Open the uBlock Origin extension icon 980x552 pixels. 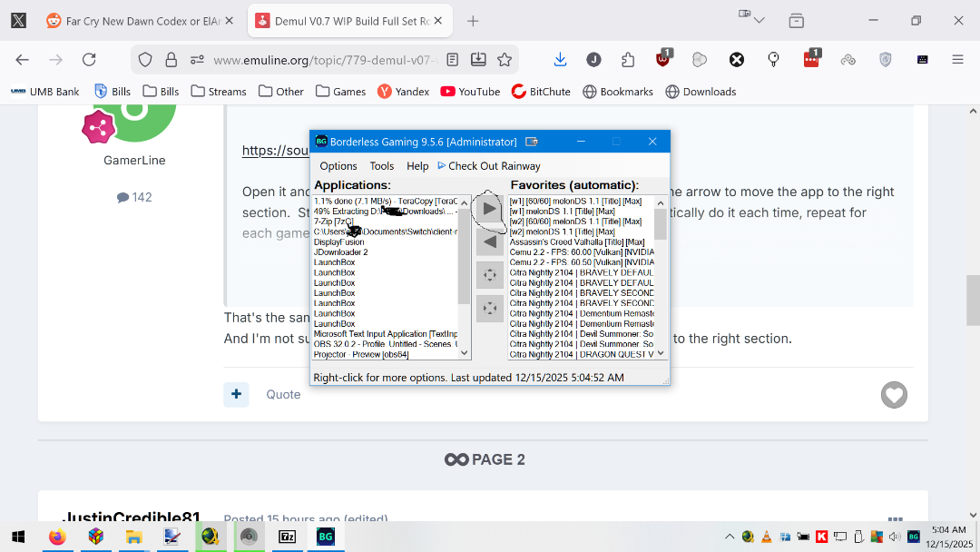coord(664,59)
